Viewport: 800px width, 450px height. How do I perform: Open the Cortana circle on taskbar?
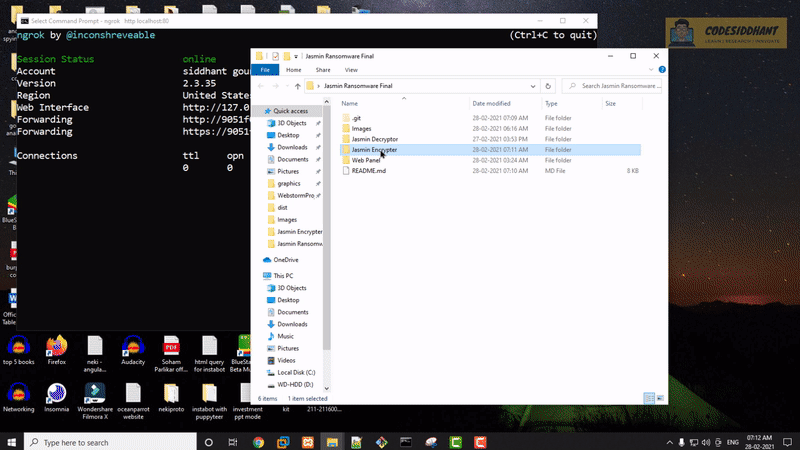click(209, 442)
